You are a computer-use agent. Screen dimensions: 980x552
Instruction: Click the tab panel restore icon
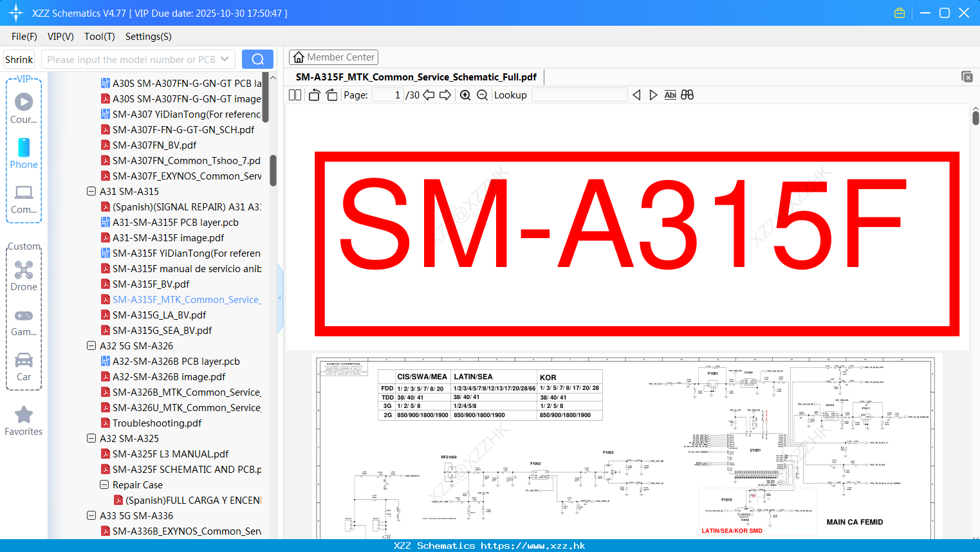(966, 77)
